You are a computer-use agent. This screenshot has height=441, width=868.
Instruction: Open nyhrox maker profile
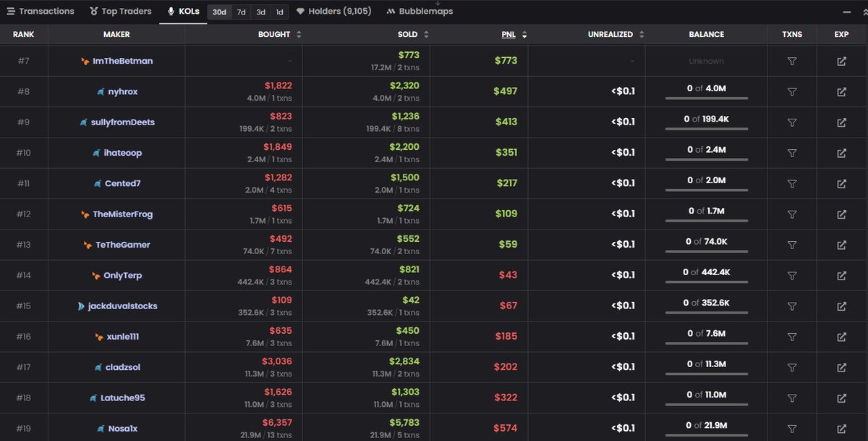[116, 92]
